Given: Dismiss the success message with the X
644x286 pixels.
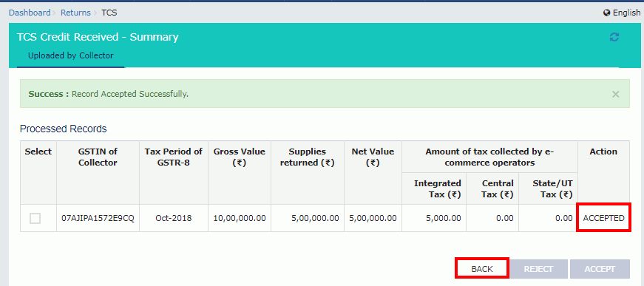Looking at the screenshot, I should coord(615,94).
